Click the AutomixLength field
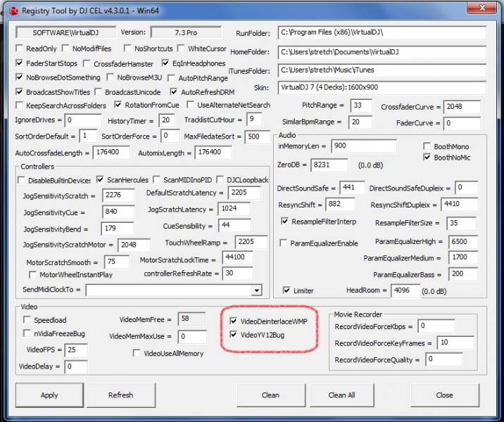 point(213,152)
